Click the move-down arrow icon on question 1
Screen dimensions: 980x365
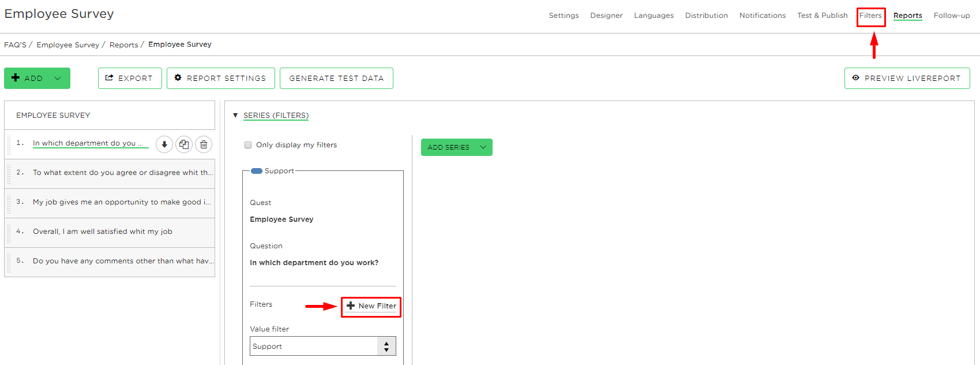click(x=164, y=144)
